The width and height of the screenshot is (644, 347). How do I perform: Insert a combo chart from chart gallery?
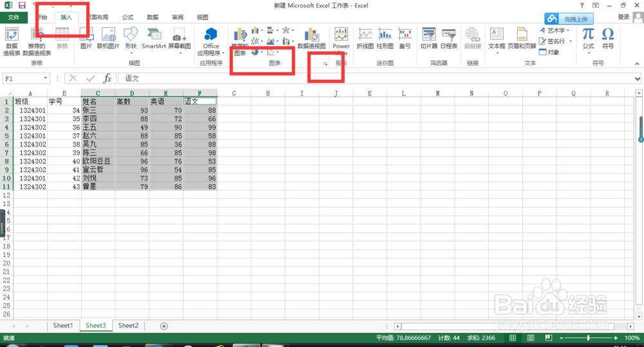288,41
